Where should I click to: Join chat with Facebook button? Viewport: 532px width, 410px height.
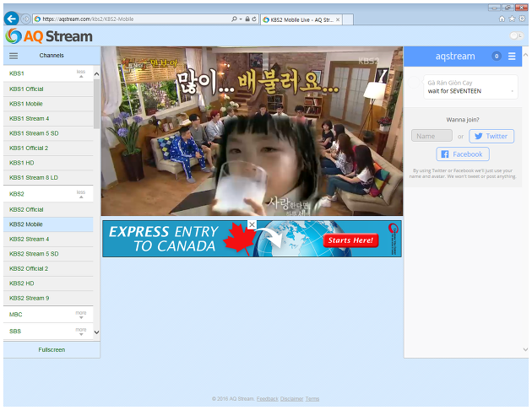click(463, 154)
